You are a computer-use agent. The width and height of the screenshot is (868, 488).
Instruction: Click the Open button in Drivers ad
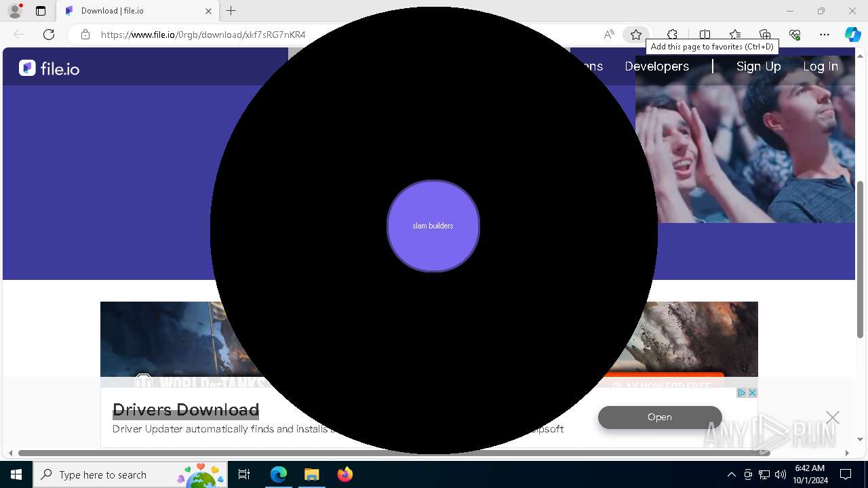[x=660, y=418]
